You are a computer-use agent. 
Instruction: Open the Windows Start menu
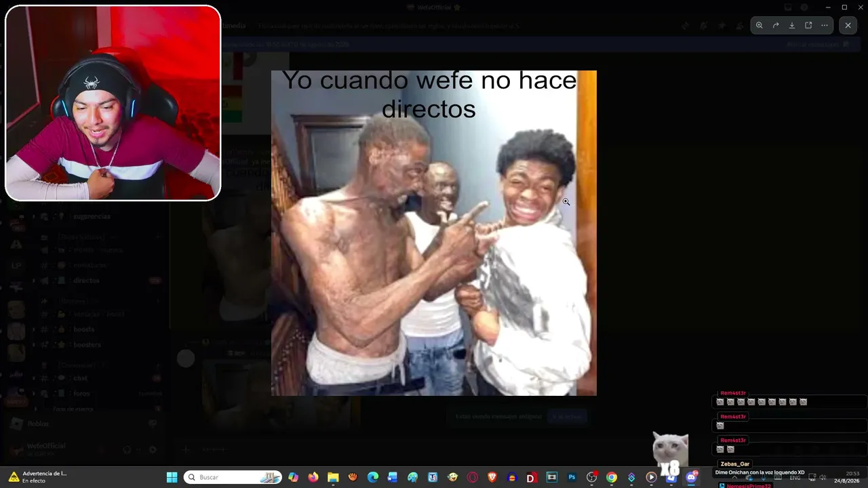(172, 477)
